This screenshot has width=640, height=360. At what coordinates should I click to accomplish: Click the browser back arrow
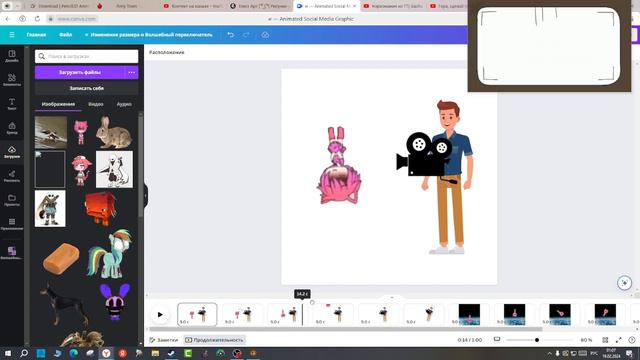click(x=8, y=19)
